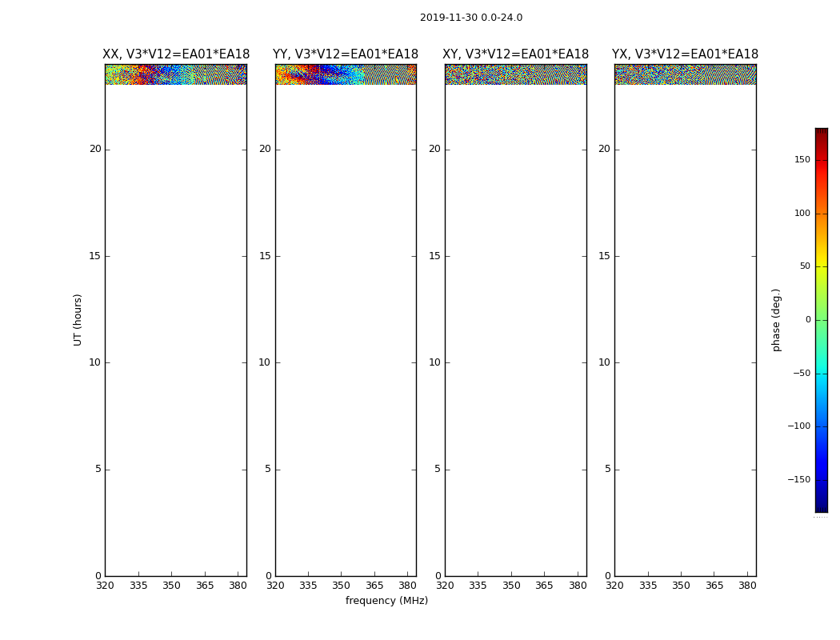Click the '380' frequency tick of XX panel
Image resolution: width=840 pixels, height=640 pixels.
(238, 586)
